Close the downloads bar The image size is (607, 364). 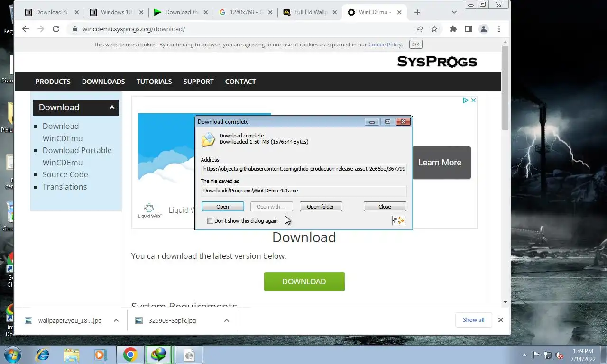pyautogui.click(x=500, y=320)
